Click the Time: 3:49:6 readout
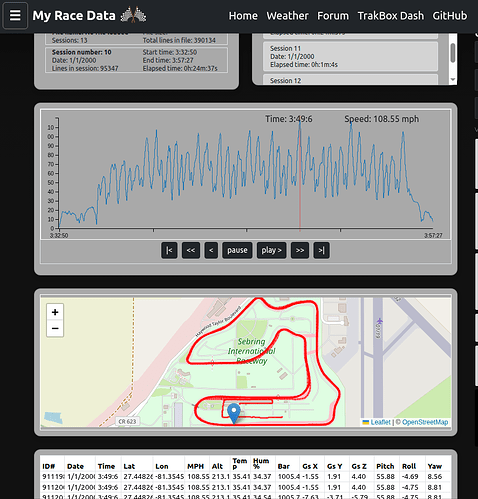This screenshot has height=499, width=478. (289, 119)
